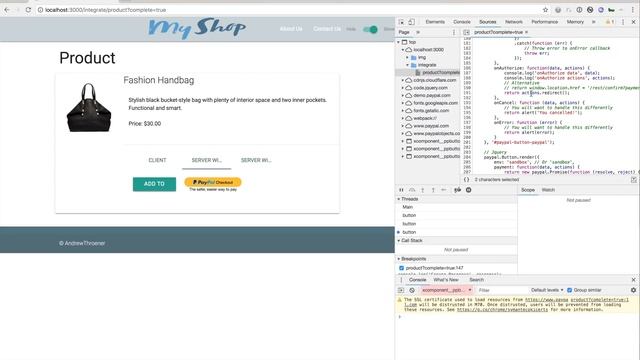Open the g.co/chrome symantec link in console

pos(502,310)
